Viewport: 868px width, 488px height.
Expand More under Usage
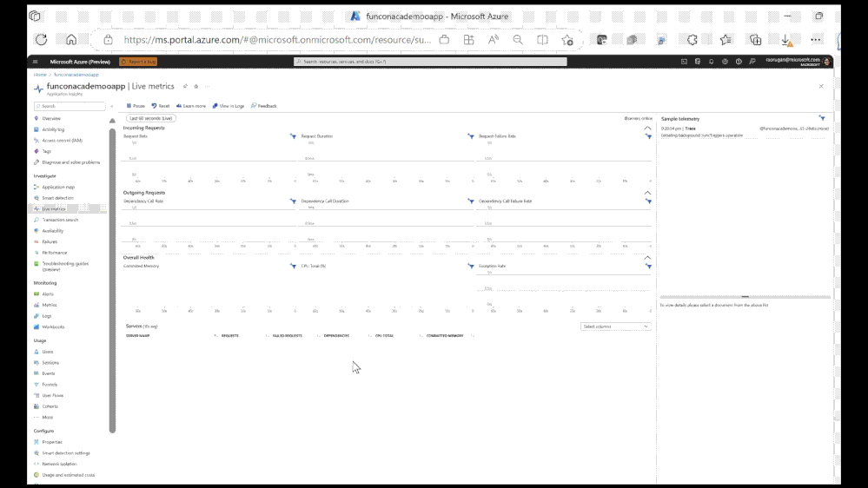coord(47,417)
